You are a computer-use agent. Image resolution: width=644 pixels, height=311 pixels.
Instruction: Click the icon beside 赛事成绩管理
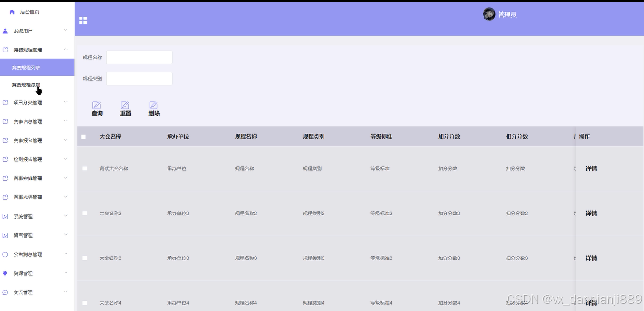tap(5, 198)
